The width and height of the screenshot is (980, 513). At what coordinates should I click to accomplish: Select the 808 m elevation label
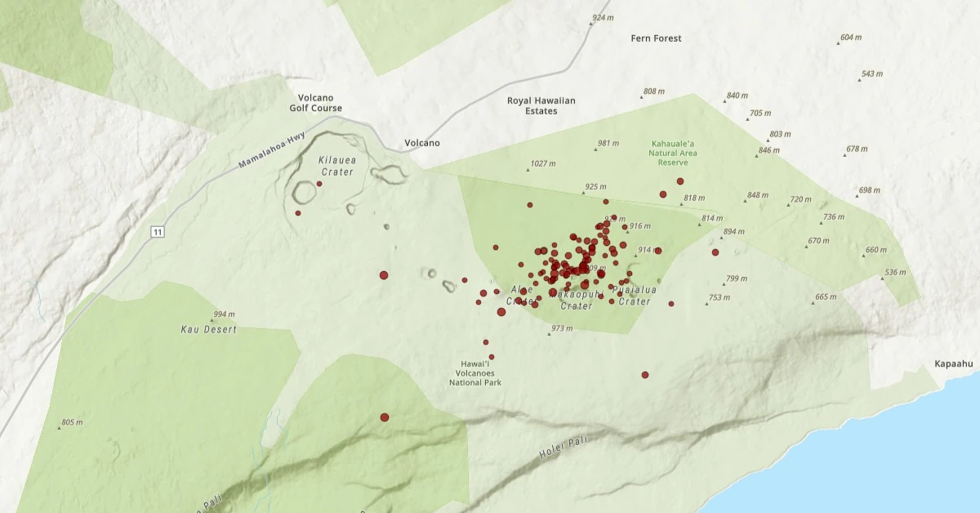click(x=655, y=91)
